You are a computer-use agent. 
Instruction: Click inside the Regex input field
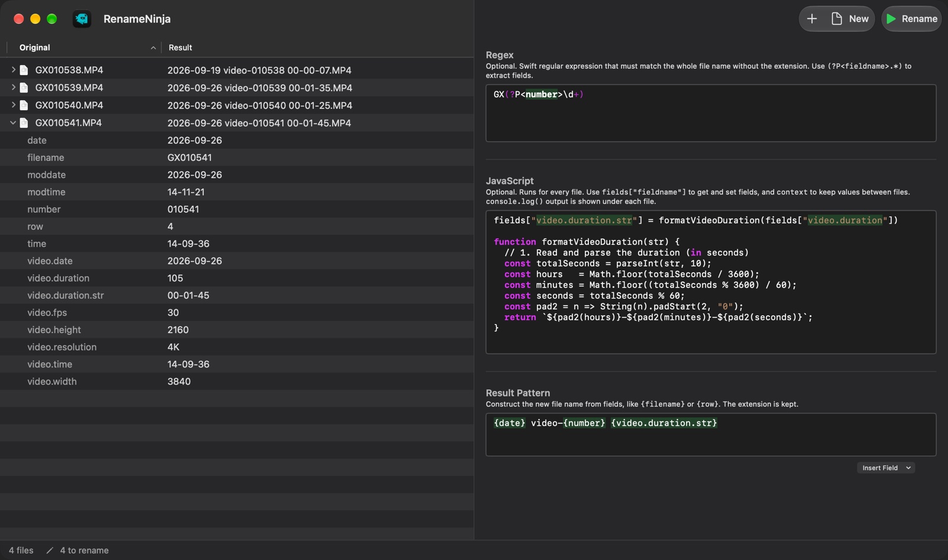pos(710,113)
